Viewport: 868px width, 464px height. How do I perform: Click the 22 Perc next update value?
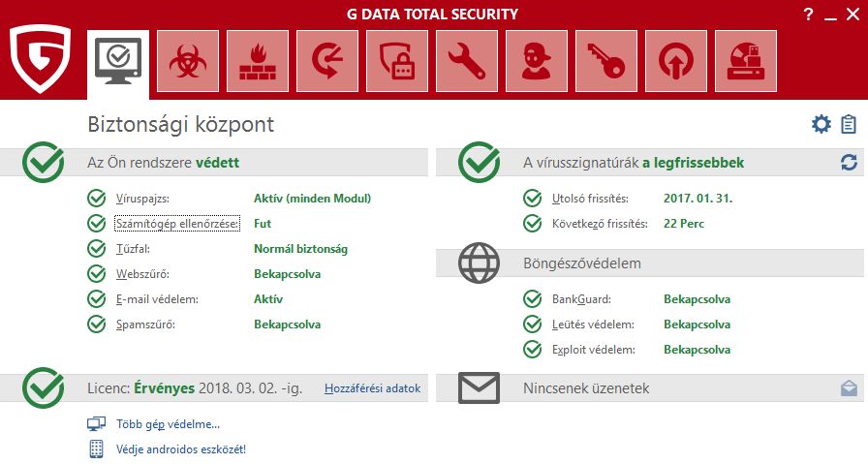pos(684,224)
